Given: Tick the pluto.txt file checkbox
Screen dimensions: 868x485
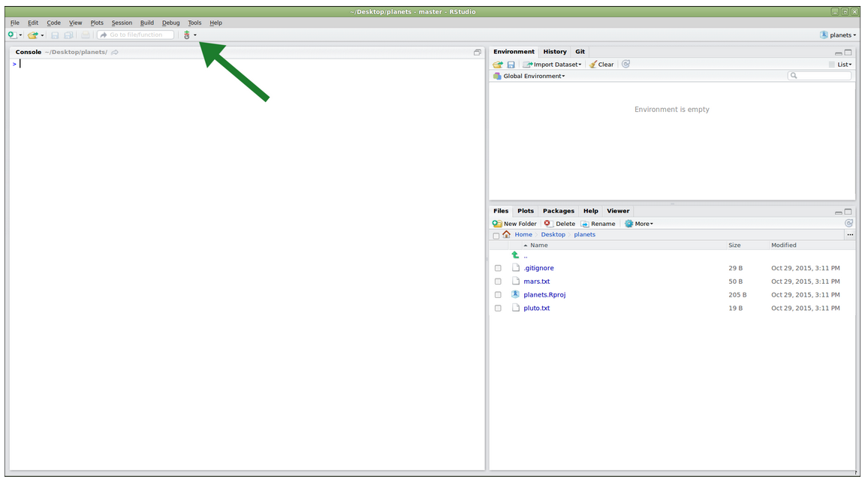Looking at the screenshot, I should coord(498,309).
